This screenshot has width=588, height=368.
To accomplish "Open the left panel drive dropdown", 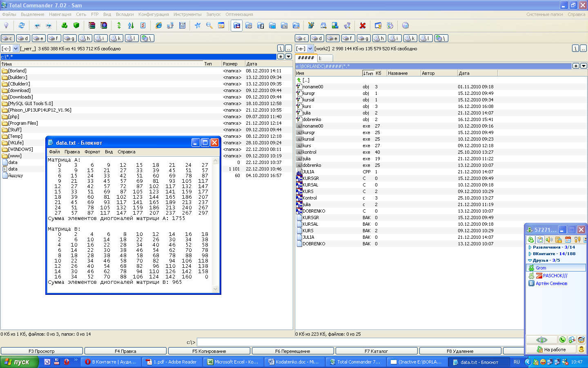I will (16, 49).
